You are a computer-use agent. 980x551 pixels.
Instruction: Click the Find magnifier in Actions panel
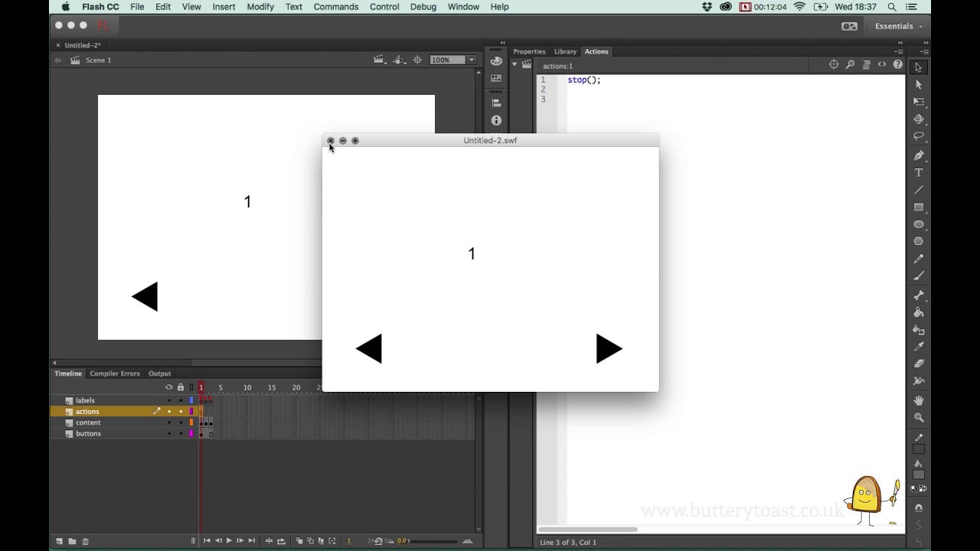click(x=850, y=65)
